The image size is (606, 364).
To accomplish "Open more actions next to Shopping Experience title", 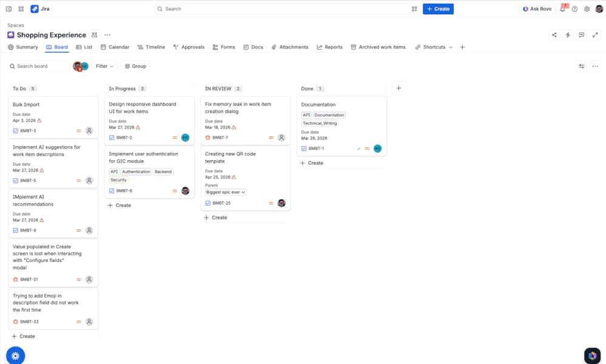I will tap(107, 35).
